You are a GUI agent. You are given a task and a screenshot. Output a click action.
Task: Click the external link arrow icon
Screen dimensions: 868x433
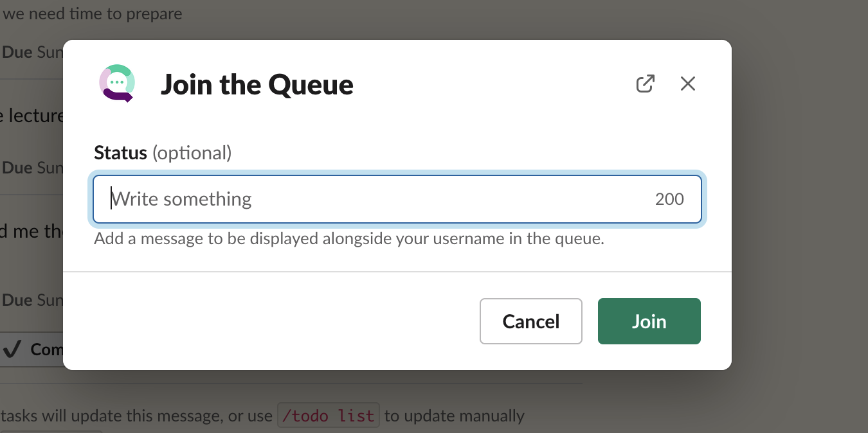(645, 84)
